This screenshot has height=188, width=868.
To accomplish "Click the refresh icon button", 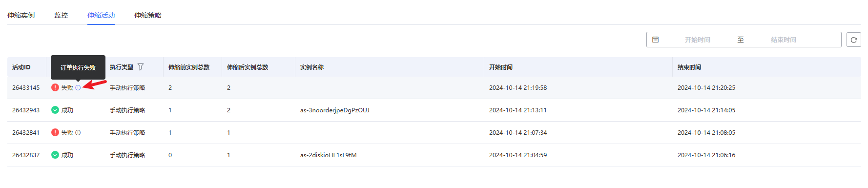I will coord(853,40).
